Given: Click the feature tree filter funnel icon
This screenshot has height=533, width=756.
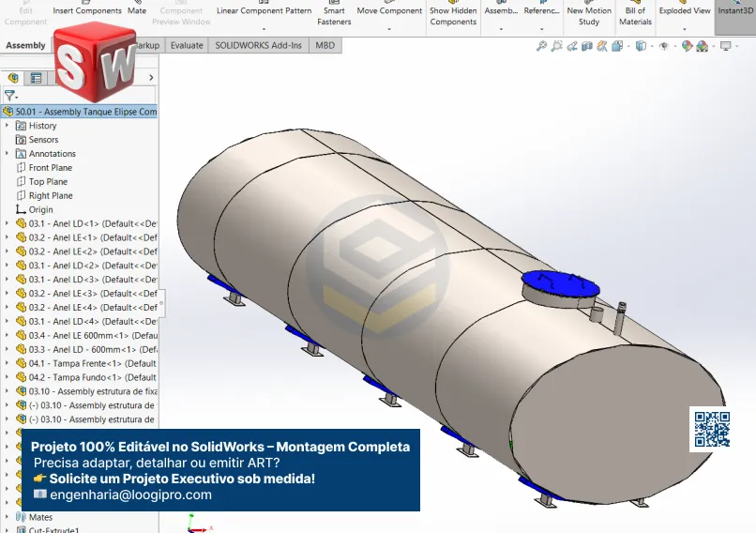Looking at the screenshot, I should (9, 96).
